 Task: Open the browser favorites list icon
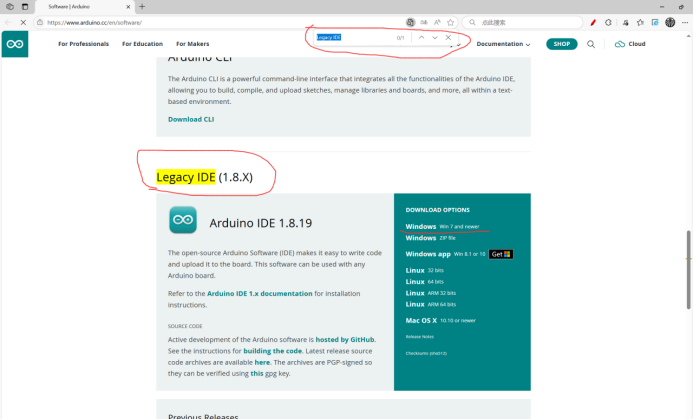640,22
